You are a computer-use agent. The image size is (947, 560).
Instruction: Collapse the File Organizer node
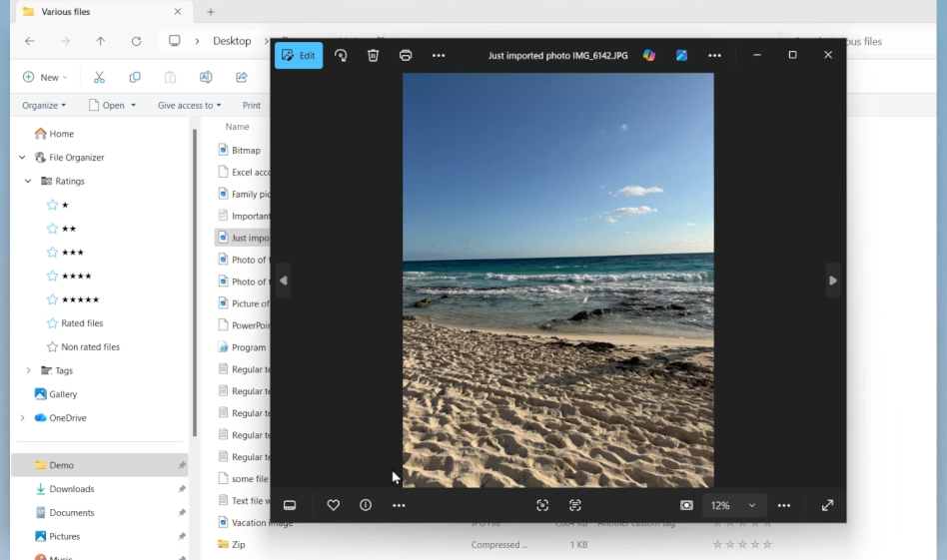point(22,158)
